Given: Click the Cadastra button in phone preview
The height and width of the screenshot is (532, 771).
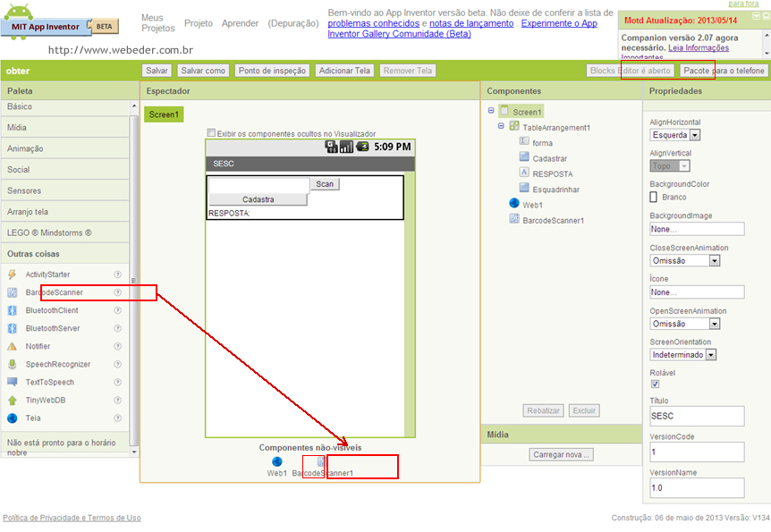Looking at the screenshot, I should [258, 199].
